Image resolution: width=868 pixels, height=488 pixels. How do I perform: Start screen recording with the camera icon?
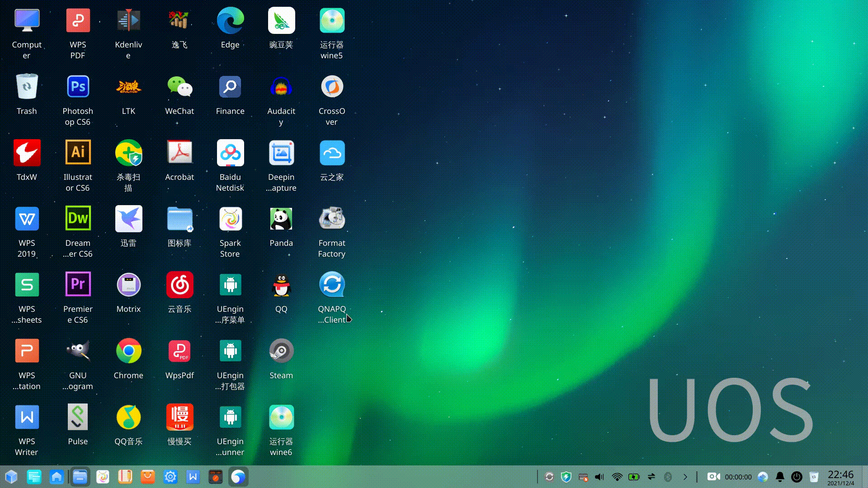tap(714, 477)
